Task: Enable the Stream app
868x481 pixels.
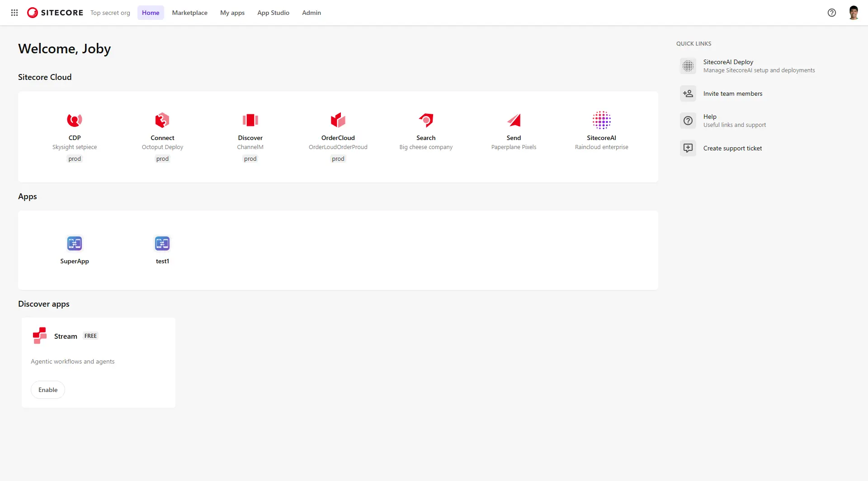Action: pyautogui.click(x=48, y=390)
